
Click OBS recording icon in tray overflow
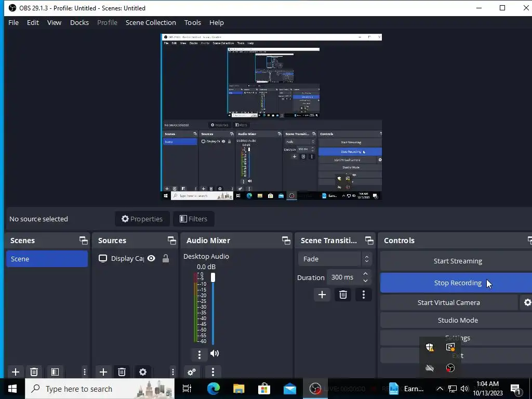[x=450, y=368]
